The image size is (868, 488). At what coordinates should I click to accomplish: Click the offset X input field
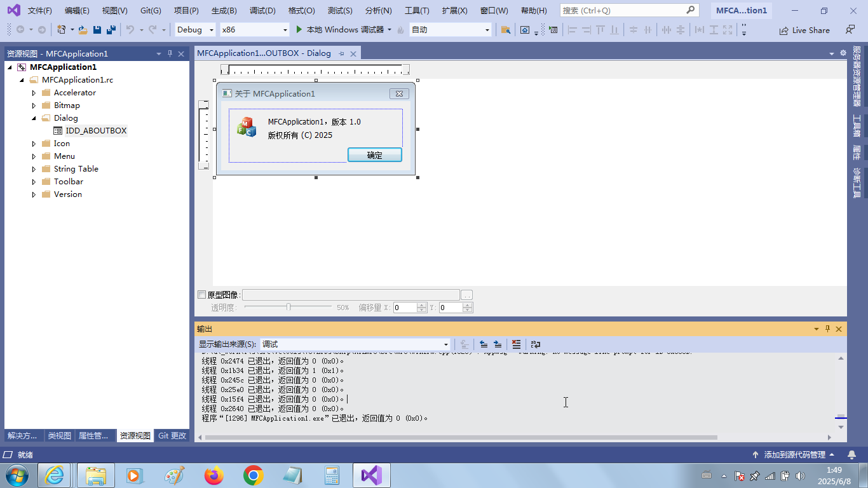coord(405,308)
